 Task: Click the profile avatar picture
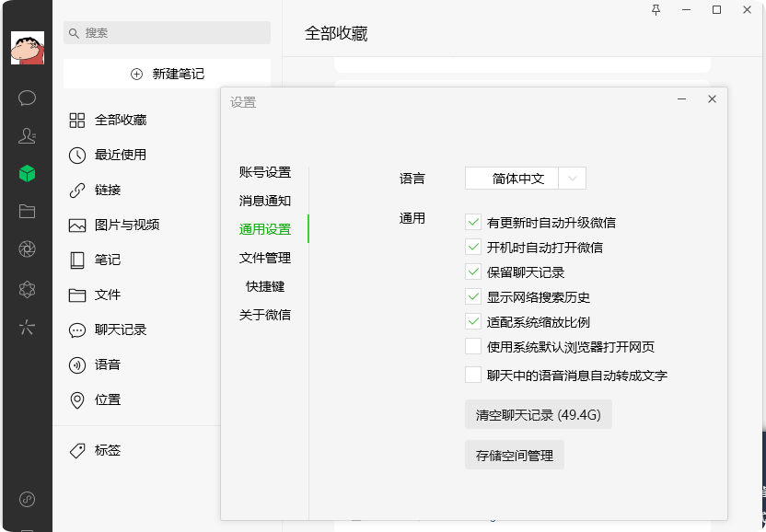tap(28, 48)
